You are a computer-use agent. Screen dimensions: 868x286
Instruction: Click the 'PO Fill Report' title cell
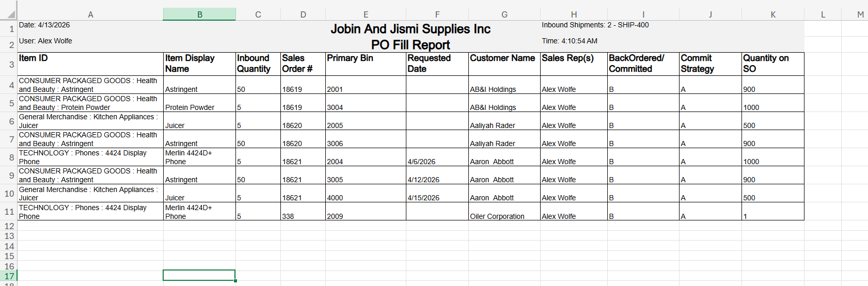click(411, 45)
